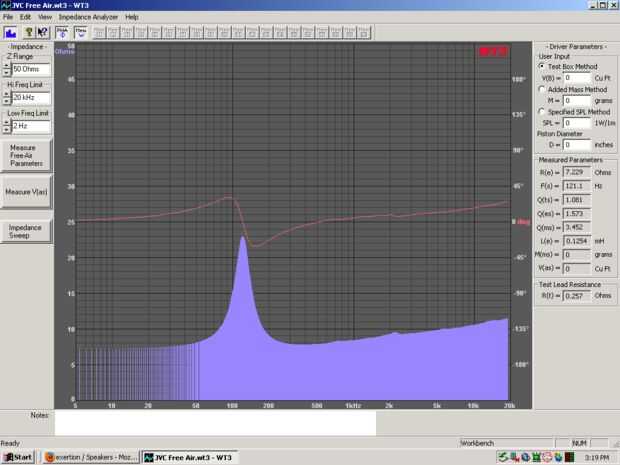Click the M(ms) grams field
The image size is (620, 465).
coord(577,255)
